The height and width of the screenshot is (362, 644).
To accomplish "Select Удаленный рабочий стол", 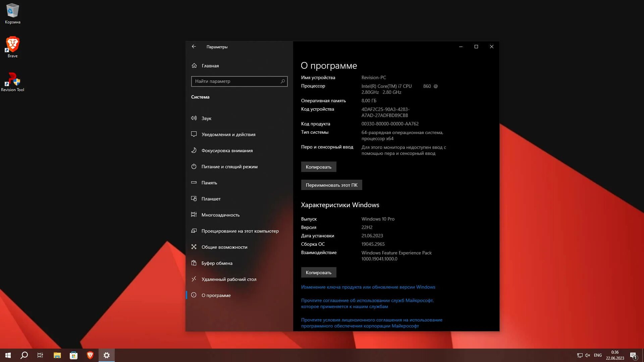I will (228, 279).
